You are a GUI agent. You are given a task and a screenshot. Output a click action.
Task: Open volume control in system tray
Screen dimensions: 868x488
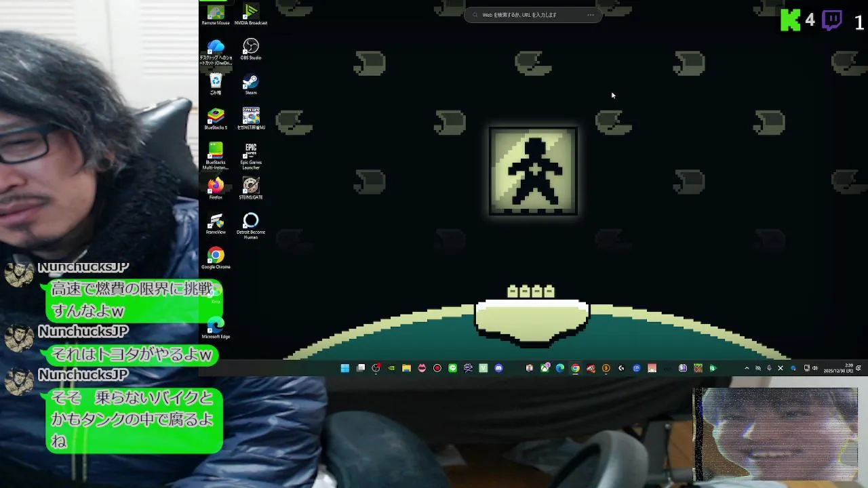pyautogui.click(x=815, y=368)
